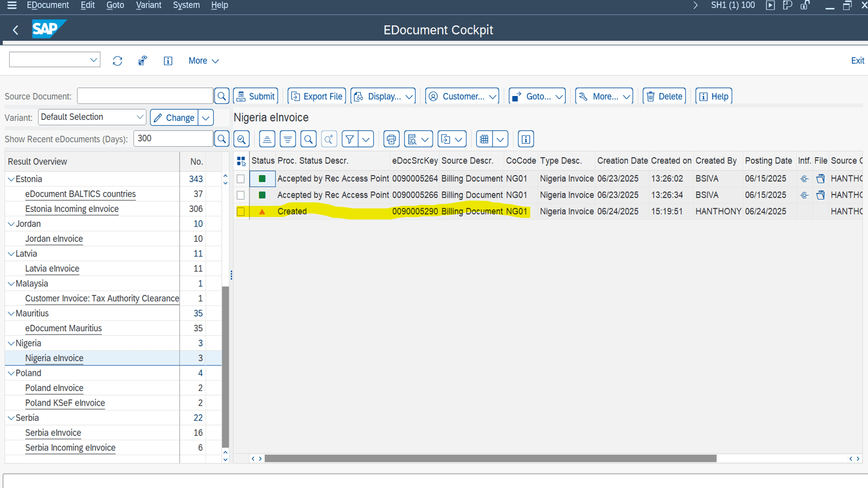868x488 pixels.
Task: Tick the checkbox for document 0090005266
Action: click(241, 195)
